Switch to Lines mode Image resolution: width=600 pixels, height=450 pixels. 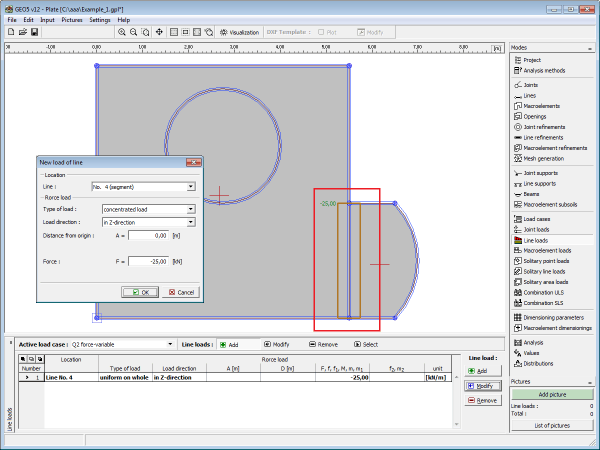(x=525, y=96)
